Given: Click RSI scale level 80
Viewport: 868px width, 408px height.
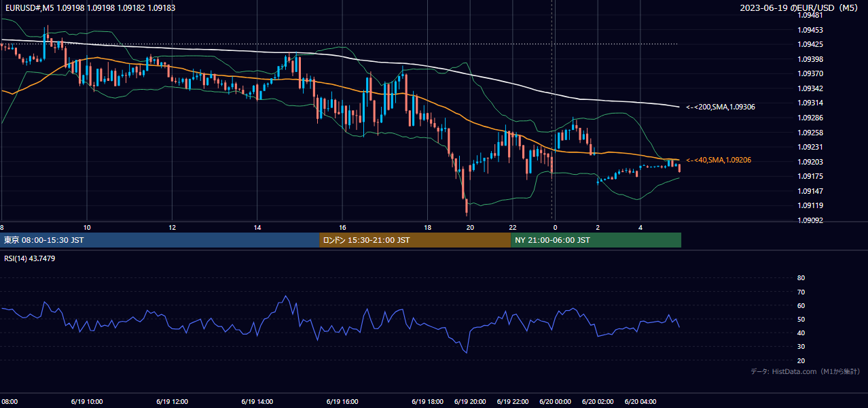Looking at the screenshot, I should point(801,278).
